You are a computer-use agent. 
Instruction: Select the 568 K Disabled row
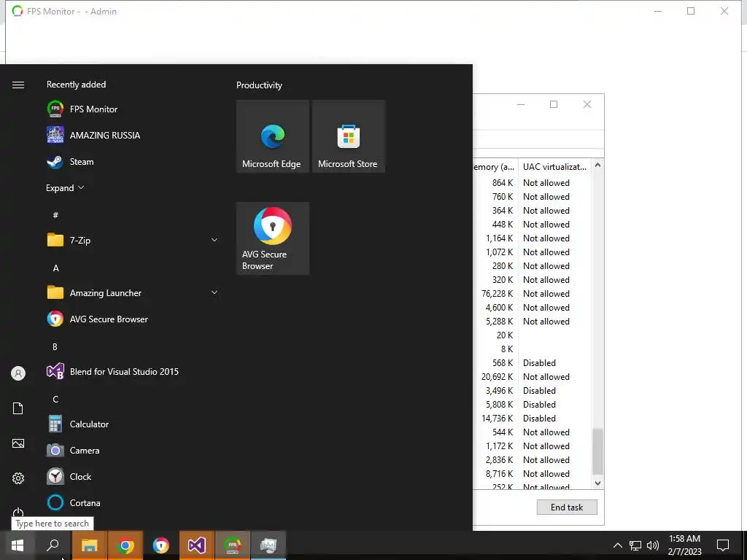tap(532, 363)
